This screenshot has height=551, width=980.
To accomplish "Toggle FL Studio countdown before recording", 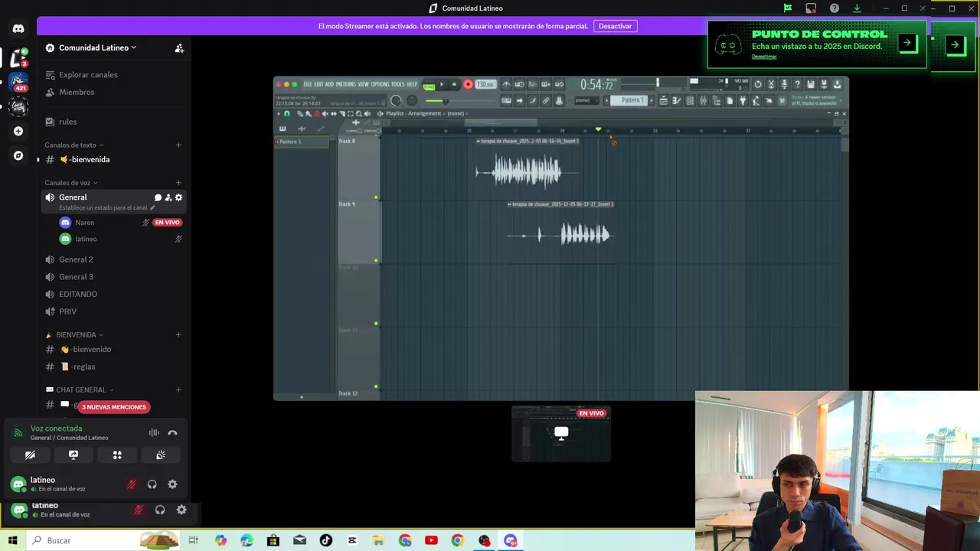I will (532, 84).
